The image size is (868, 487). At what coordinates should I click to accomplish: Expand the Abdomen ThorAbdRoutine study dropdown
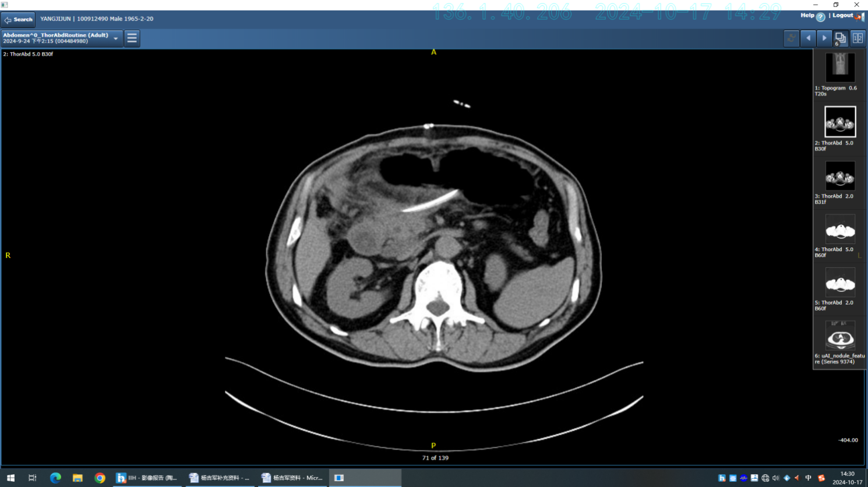116,38
